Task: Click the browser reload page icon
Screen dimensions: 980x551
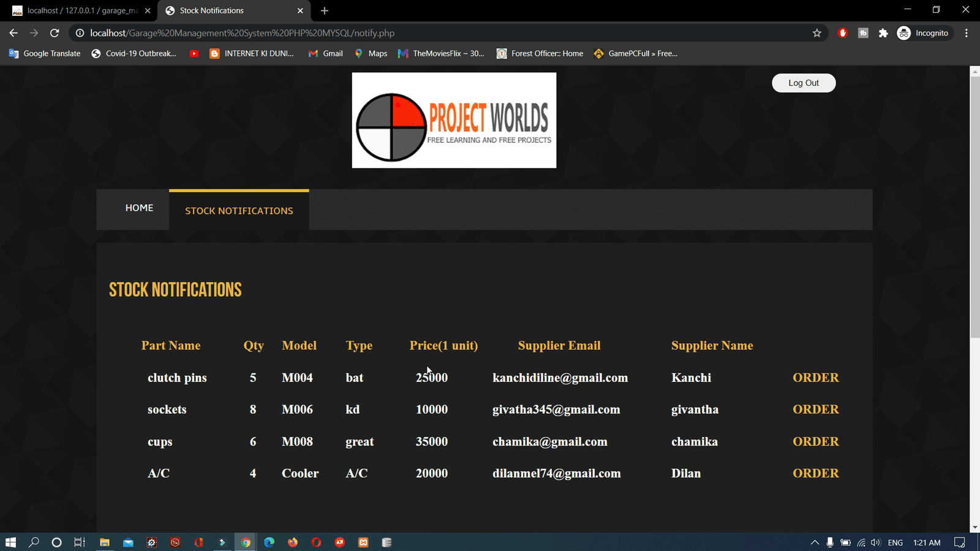Action: click(x=55, y=33)
